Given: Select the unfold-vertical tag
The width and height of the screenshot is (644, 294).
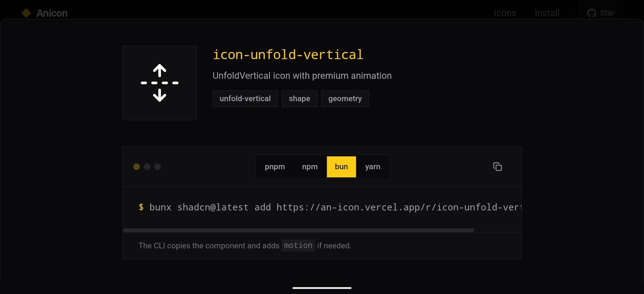Looking at the screenshot, I should point(245,98).
